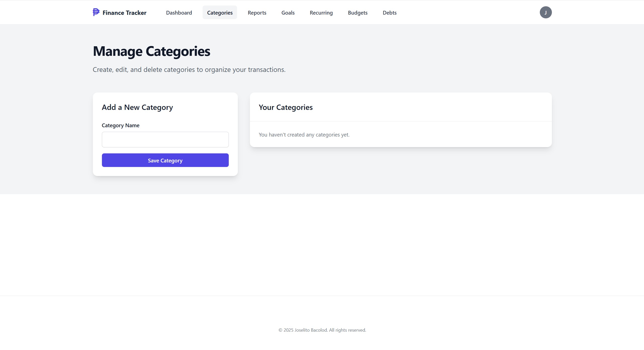
Task: Click the Your Categories panel heading
Action: (x=285, y=107)
